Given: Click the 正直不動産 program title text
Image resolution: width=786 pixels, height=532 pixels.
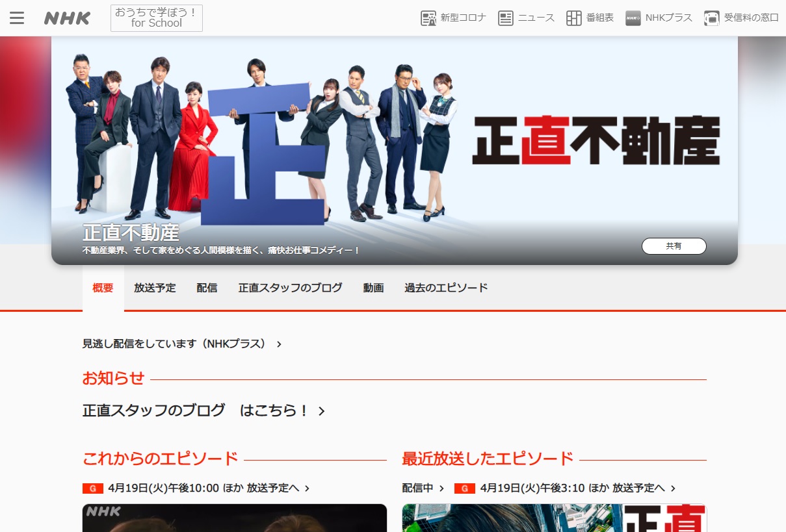Looking at the screenshot, I should (131, 233).
